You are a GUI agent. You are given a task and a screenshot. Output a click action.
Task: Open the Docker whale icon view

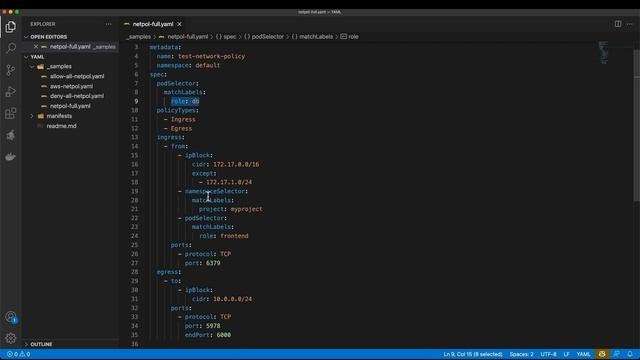(x=11, y=157)
